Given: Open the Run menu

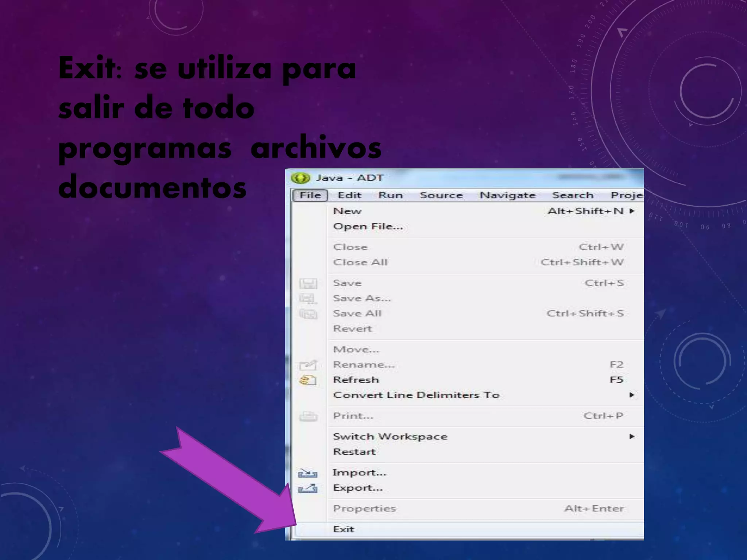Looking at the screenshot, I should tap(390, 195).
